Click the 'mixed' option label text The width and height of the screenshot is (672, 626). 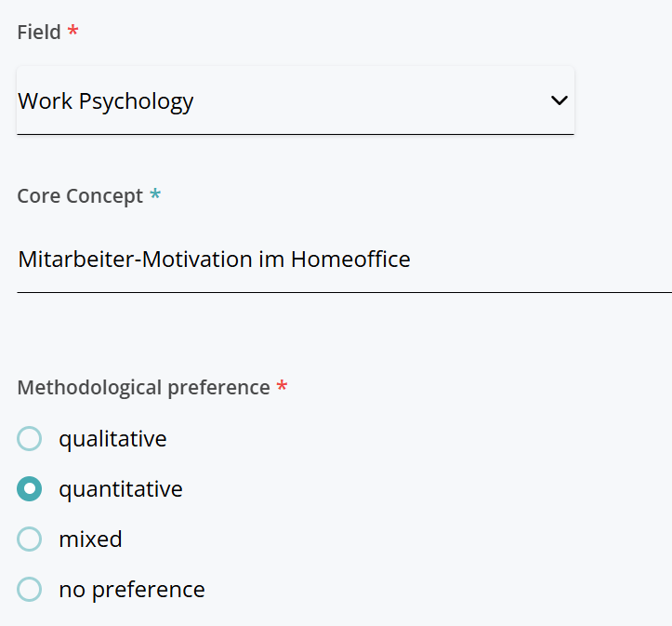click(90, 539)
